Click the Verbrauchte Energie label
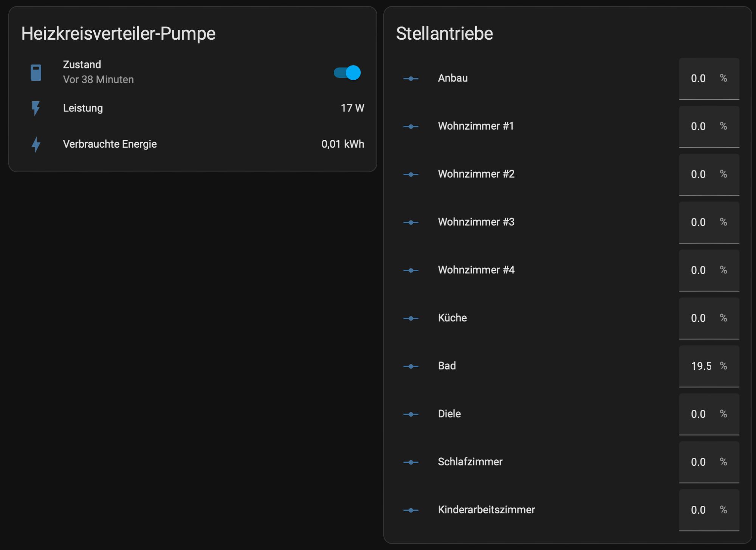This screenshot has width=756, height=550. [110, 144]
